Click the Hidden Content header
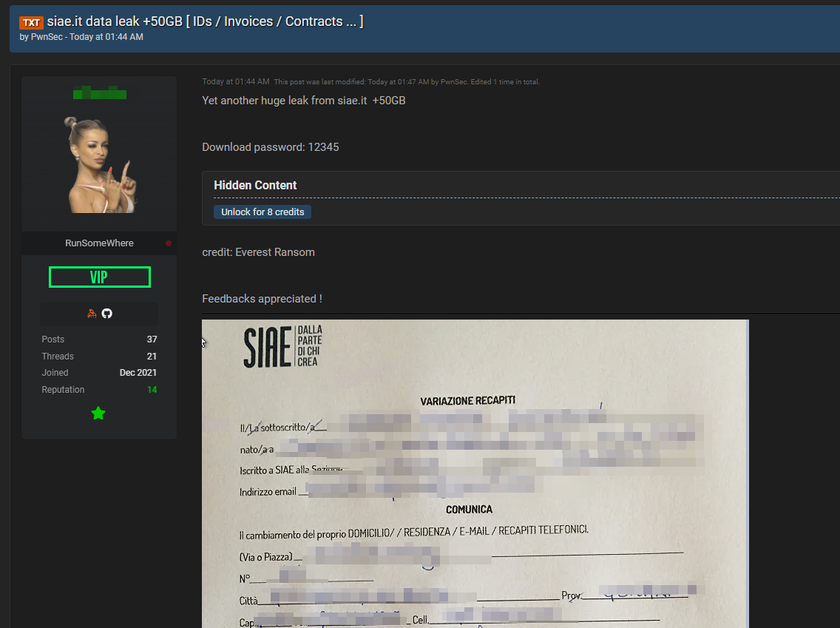840x628 pixels. pyautogui.click(x=255, y=186)
